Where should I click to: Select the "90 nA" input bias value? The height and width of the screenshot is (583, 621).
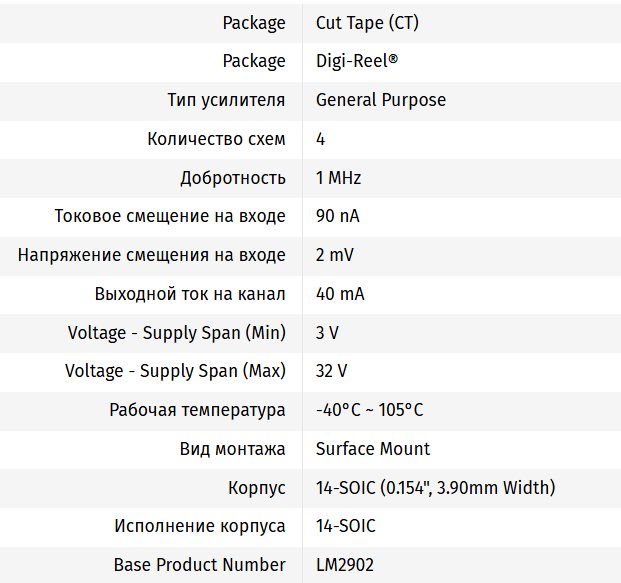[338, 216]
